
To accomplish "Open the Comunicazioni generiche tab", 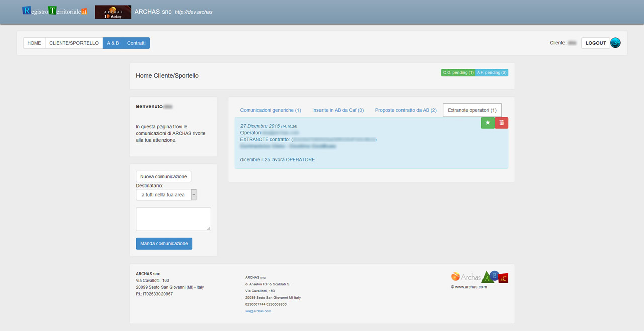I will (271, 110).
